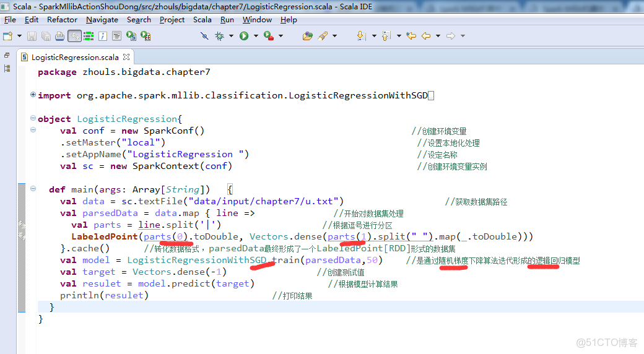Click the Print icon
Image resolution: width=644 pixels, height=354 pixels.
tap(60, 36)
